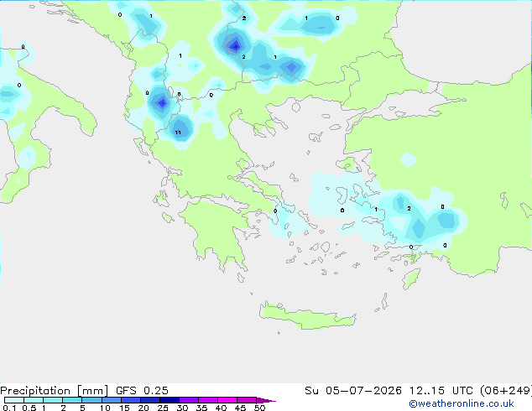Click the '20' legend scale label
The width and height of the screenshot is (532, 411).
143,408
